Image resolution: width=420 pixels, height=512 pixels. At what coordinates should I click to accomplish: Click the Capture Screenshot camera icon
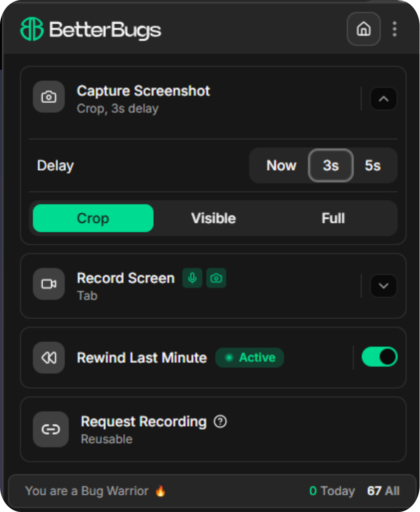tap(49, 97)
